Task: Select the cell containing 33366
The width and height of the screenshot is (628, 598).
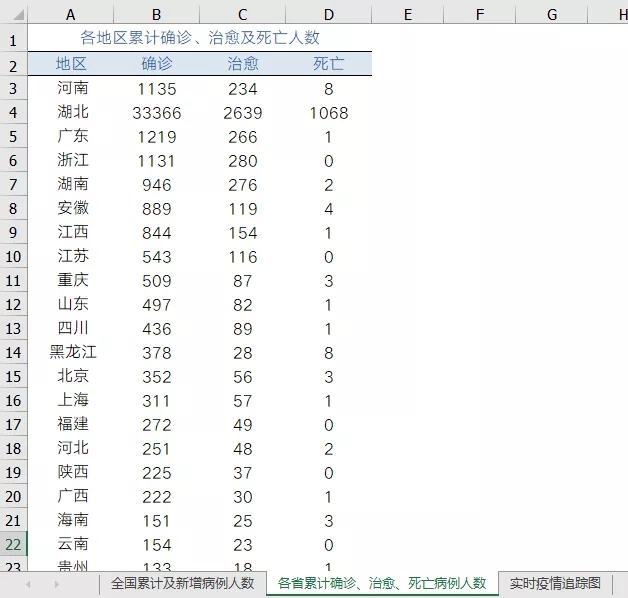Action: [156, 112]
